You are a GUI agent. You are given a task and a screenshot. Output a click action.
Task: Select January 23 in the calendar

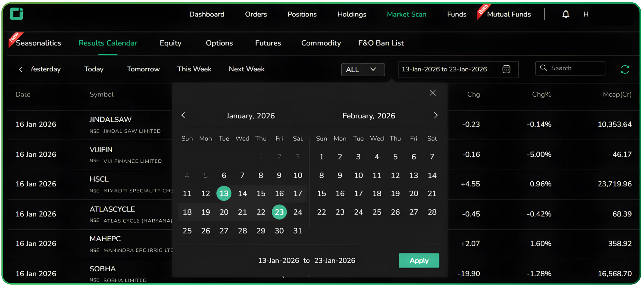[279, 212]
